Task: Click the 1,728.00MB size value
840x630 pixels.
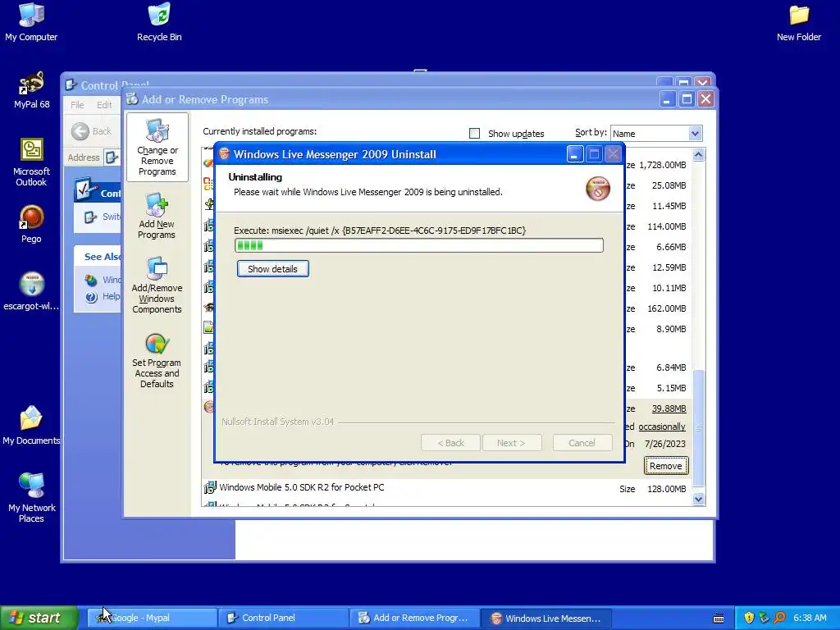Action: pos(662,165)
